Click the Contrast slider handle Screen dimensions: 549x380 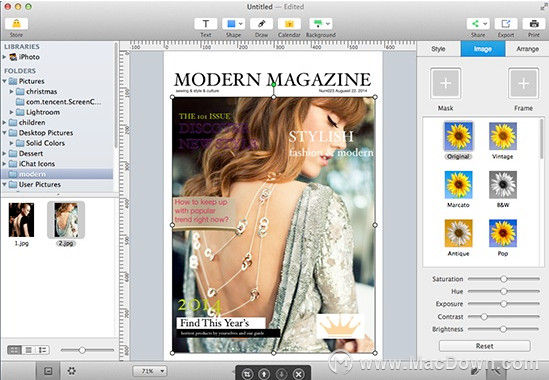click(484, 317)
